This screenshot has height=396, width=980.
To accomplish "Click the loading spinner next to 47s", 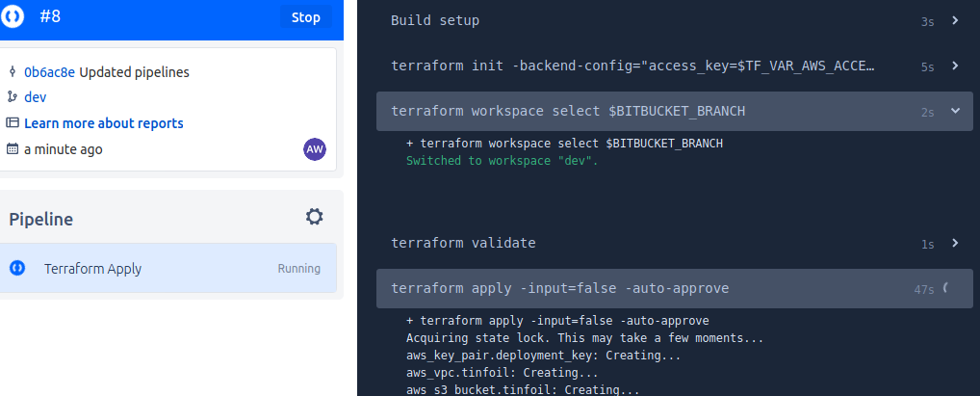I will point(945,288).
